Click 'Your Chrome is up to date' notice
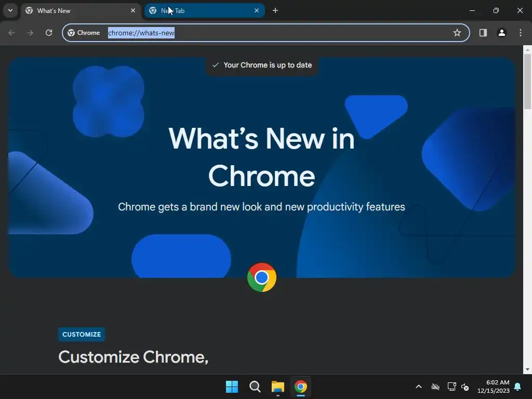 262,65
